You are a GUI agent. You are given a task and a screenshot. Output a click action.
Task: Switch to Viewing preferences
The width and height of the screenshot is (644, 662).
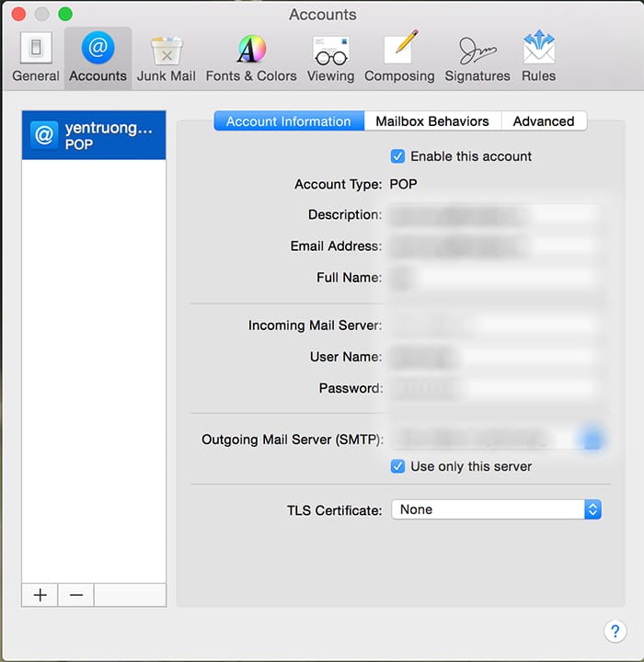(x=330, y=57)
